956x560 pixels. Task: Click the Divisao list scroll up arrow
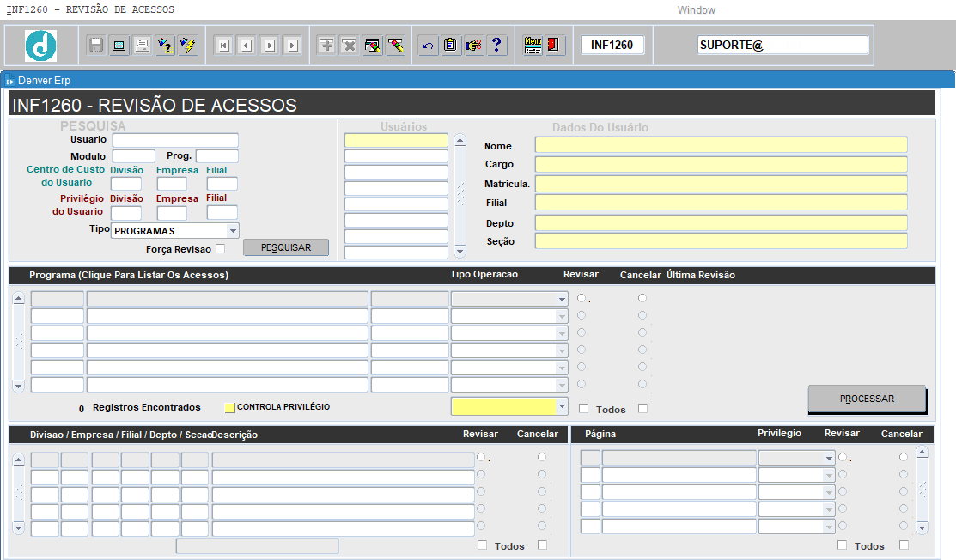click(x=18, y=460)
